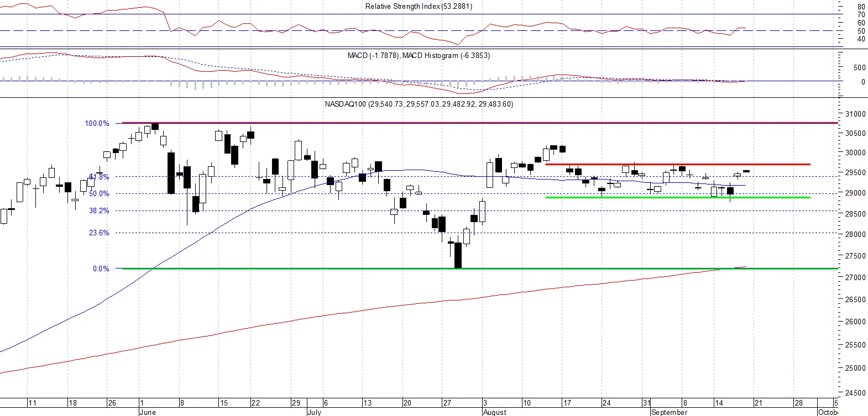Image resolution: width=868 pixels, height=416 pixels.
Task: Click the RSI axis value 70
Action: (x=861, y=15)
